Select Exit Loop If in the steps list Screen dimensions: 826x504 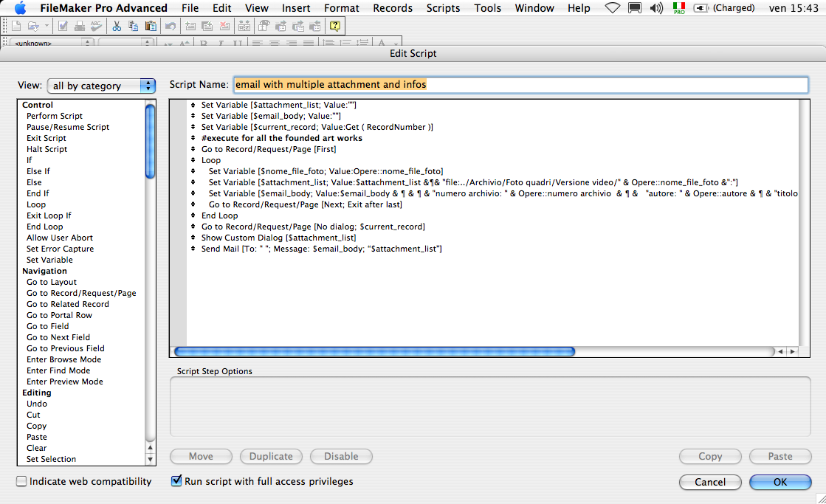point(49,215)
